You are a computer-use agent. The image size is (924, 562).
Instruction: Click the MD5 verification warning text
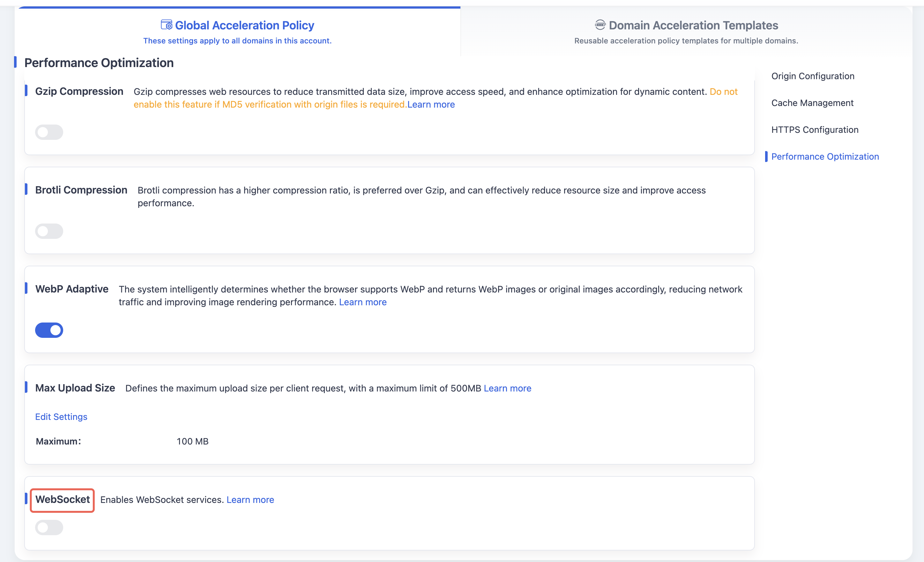(x=436, y=98)
